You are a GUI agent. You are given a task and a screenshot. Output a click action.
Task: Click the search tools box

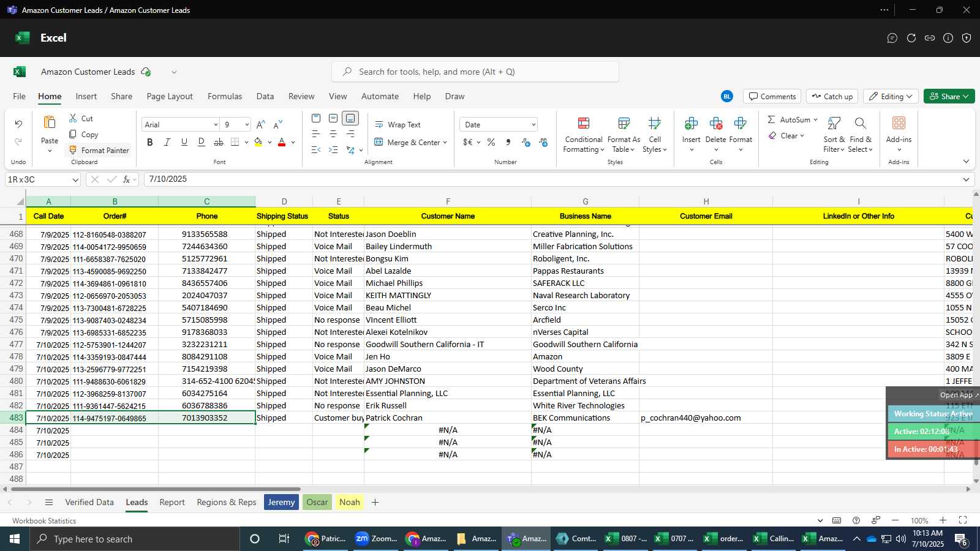click(475, 72)
